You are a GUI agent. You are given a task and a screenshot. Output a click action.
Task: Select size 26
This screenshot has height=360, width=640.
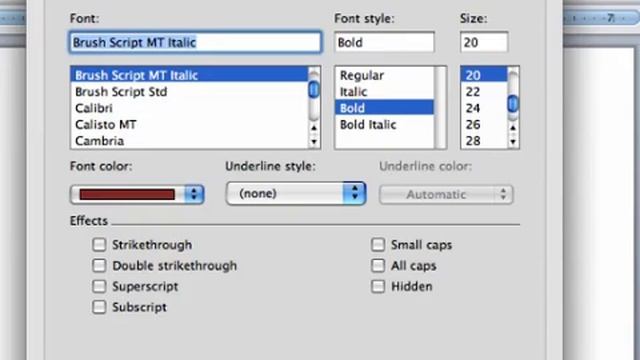click(x=484, y=124)
